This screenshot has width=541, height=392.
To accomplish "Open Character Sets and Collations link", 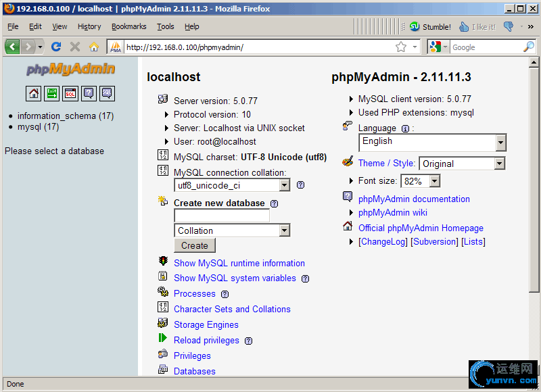I will [x=232, y=309].
